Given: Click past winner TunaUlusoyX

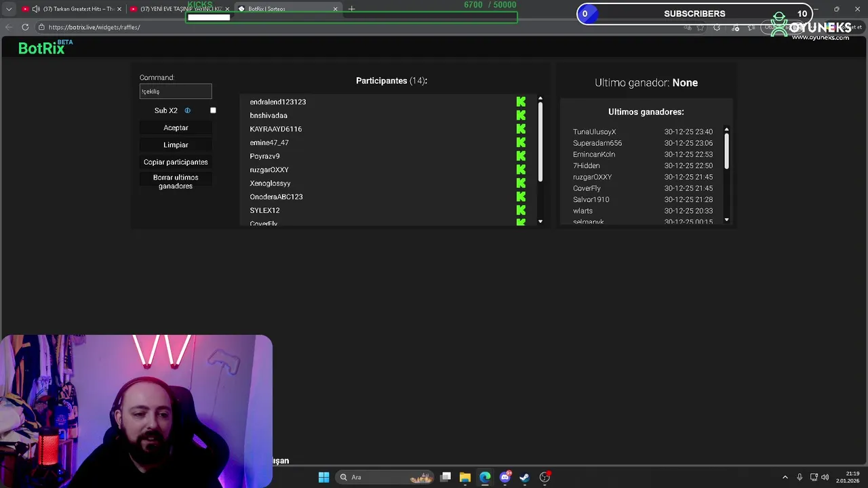Looking at the screenshot, I should [594, 131].
